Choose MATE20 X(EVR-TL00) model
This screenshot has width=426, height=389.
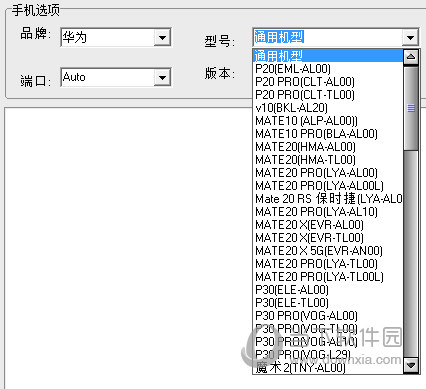click(328, 238)
